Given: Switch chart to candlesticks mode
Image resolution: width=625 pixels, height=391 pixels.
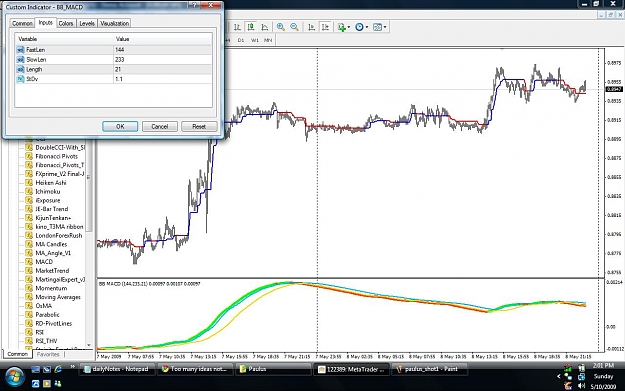Looking at the screenshot, I should (251, 27).
